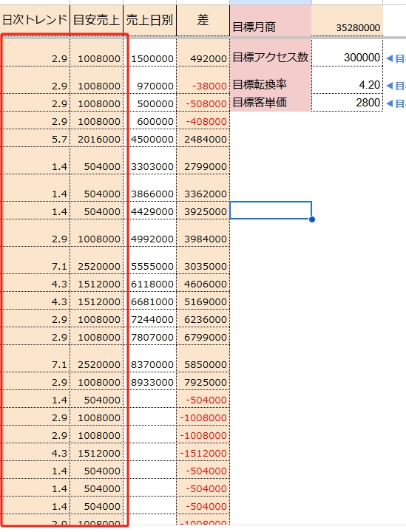Select cell with value 35280000
Viewport: 406px width, 532px height.
tap(347, 21)
